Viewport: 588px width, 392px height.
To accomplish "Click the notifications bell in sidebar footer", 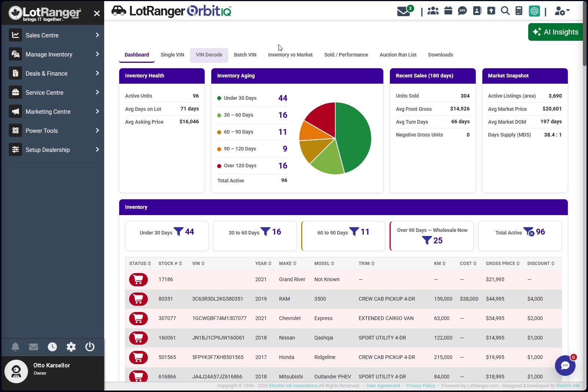I will 15,347.
